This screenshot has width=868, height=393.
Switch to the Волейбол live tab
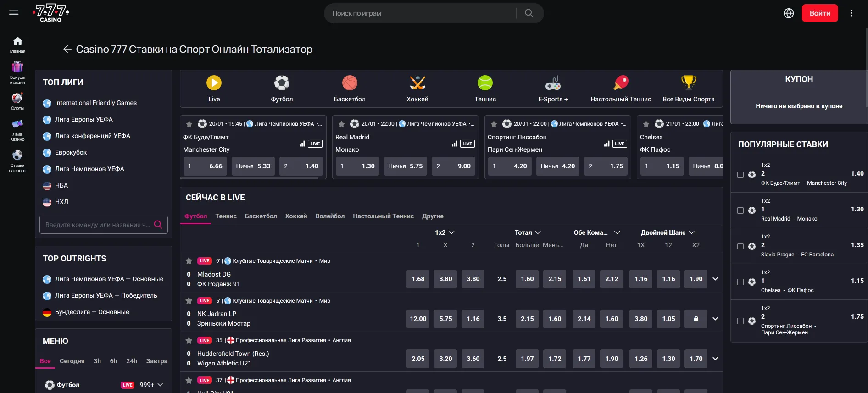(329, 216)
